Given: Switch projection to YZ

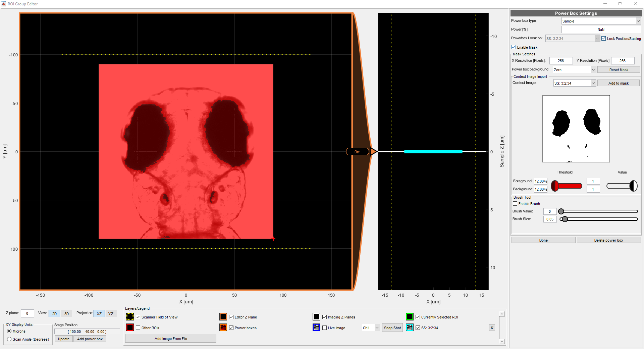Looking at the screenshot, I should coord(111,313).
